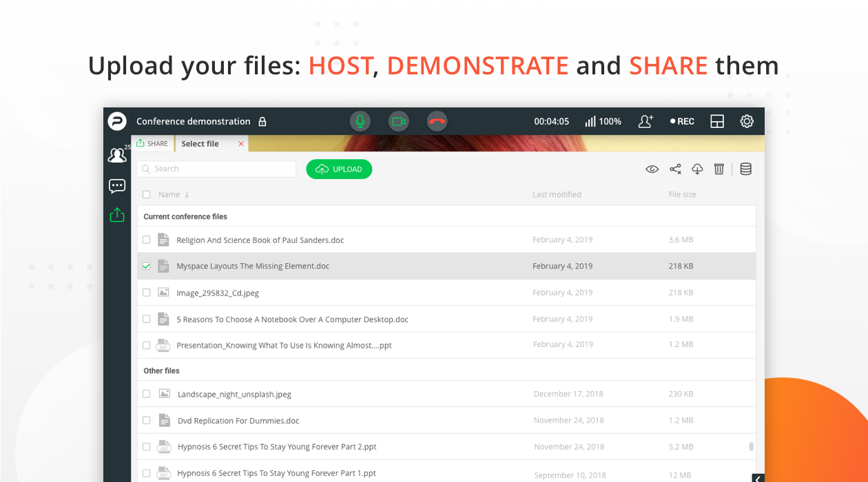The width and height of the screenshot is (868, 482).
Task: Check the Dvd Replication For Dummies checkbox
Action: tap(146, 420)
